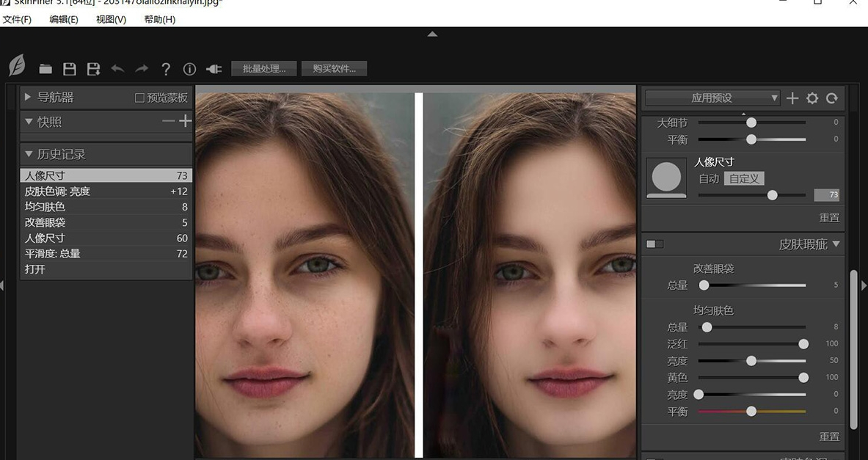Collapse the 历史记录 panel
The image size is (868, 460).
[x=28, y=154]
